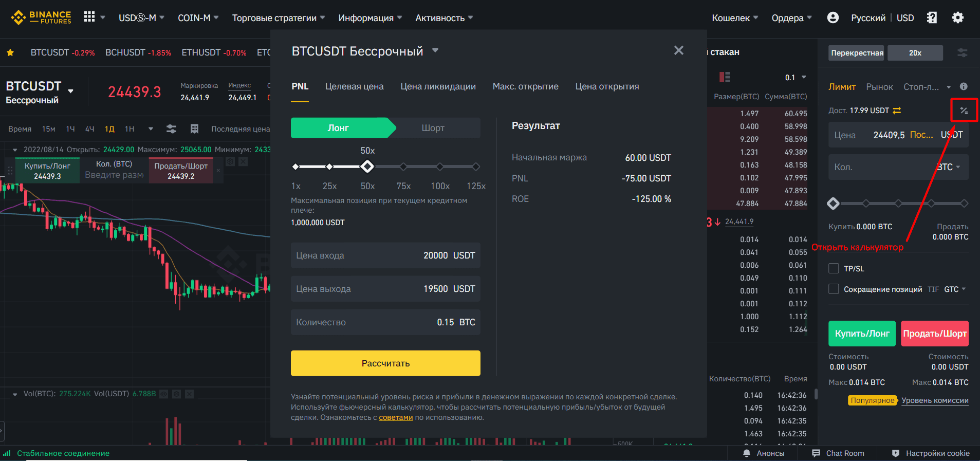This screenshot has width=980, height=461.
Task: Collapse the chart OHLC legend arrow
Action: tap(15, 150)
